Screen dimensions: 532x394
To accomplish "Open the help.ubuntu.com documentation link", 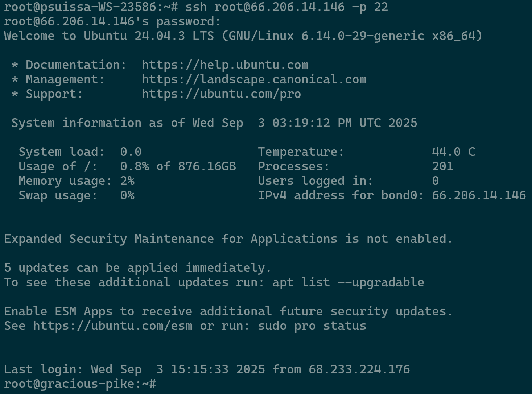I will pos(225,65).
